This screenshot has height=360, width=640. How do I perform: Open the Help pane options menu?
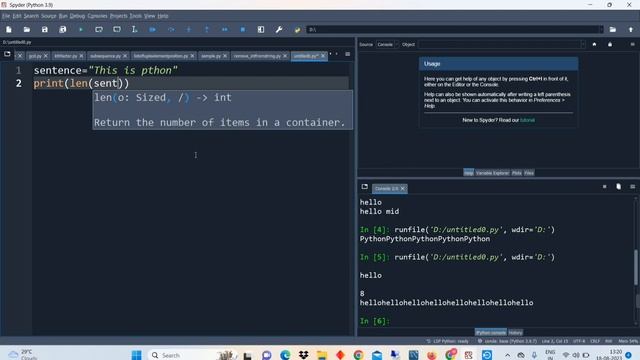click(632, 44)
